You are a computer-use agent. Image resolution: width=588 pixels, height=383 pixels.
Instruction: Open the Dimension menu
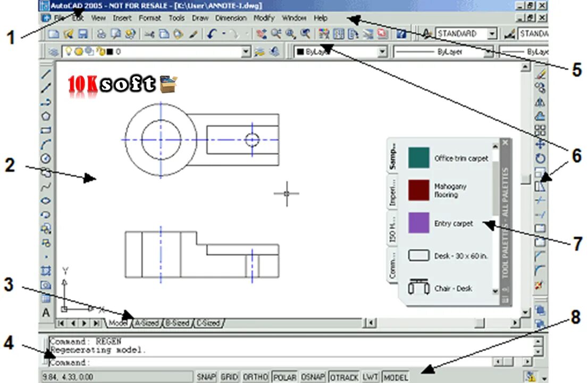coord(231,18)
